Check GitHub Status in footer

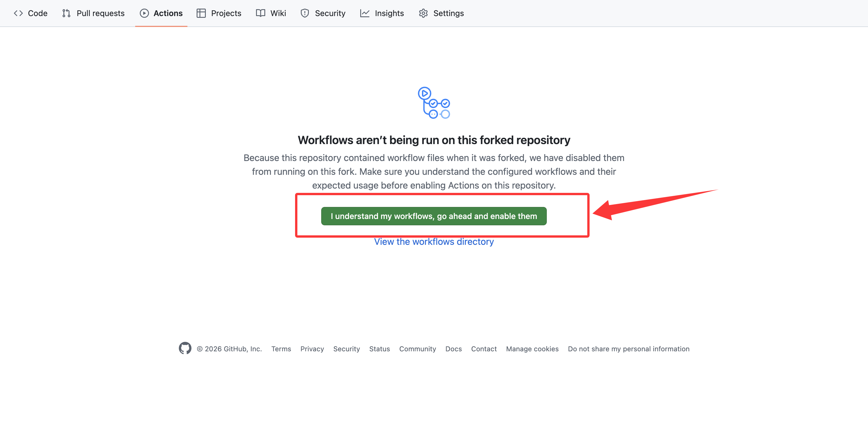[x=379, y=349]
